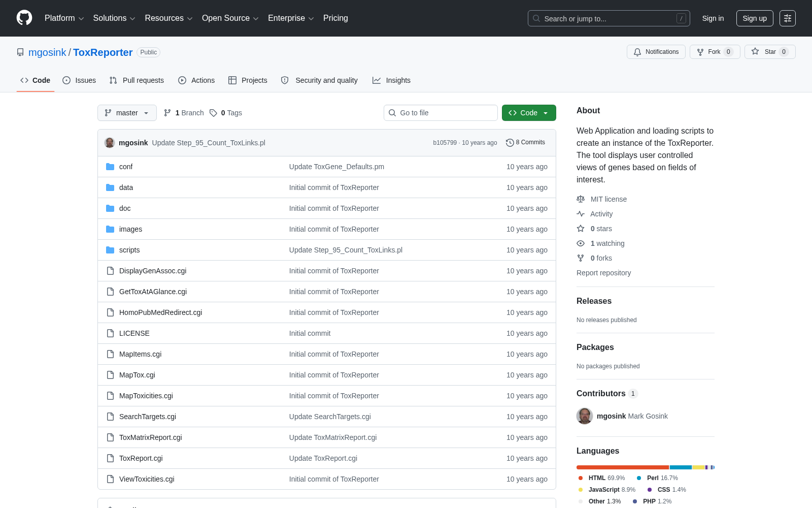Open the global navigation settings icon button

click(788, 18)
